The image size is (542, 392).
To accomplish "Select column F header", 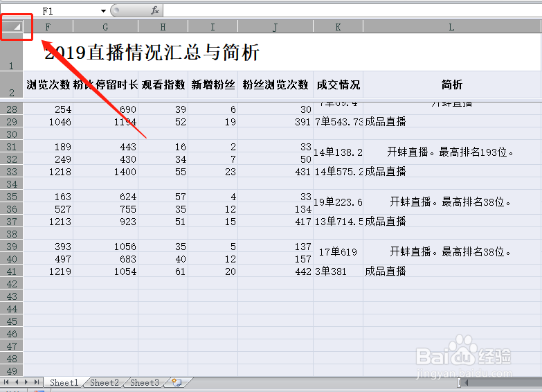I will pyautogui.click(x=48, y=26).
